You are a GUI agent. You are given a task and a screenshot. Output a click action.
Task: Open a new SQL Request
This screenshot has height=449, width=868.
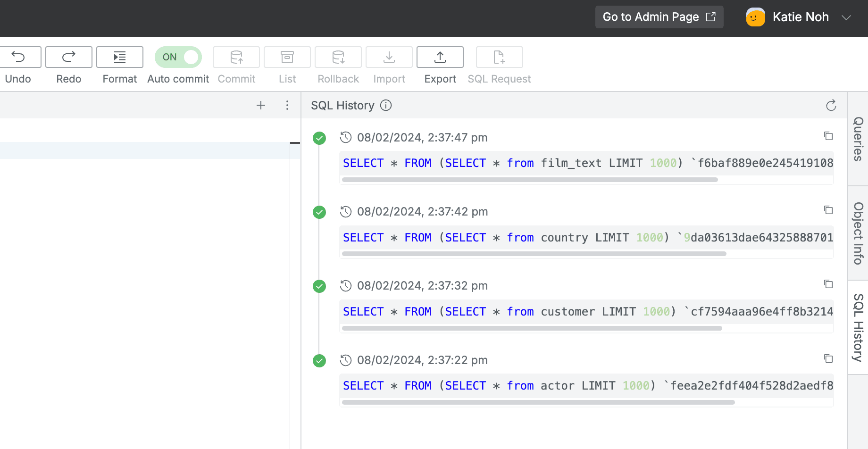pyautogui.click(x=499, y=57)
